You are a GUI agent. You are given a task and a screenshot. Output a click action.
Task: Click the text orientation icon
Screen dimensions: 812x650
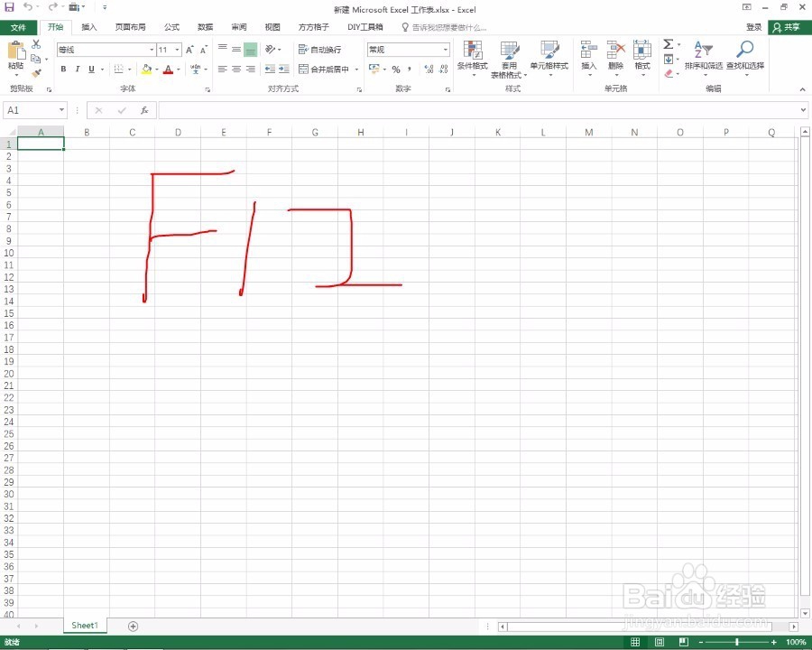tap(270, 50)
